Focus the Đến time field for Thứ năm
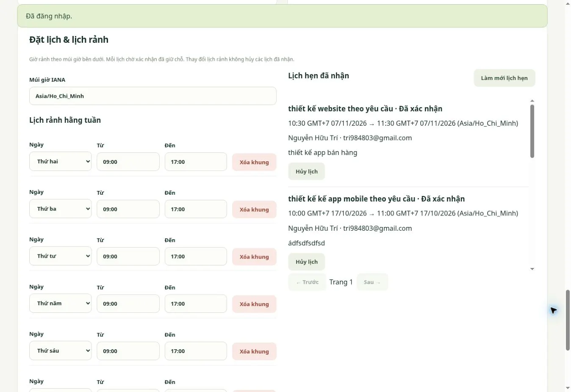571x392 pixels. tap(196, 304)
